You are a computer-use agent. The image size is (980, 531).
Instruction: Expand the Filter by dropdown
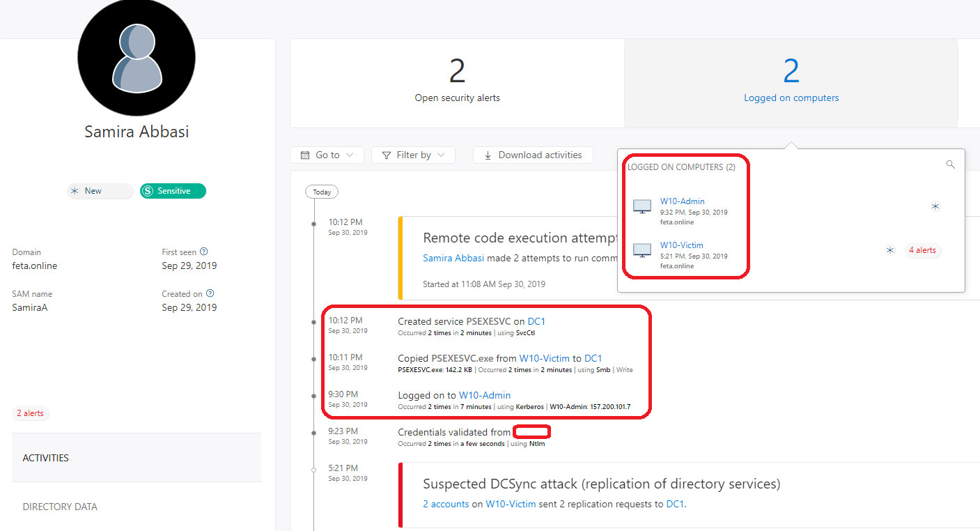[x=413, y=155]
